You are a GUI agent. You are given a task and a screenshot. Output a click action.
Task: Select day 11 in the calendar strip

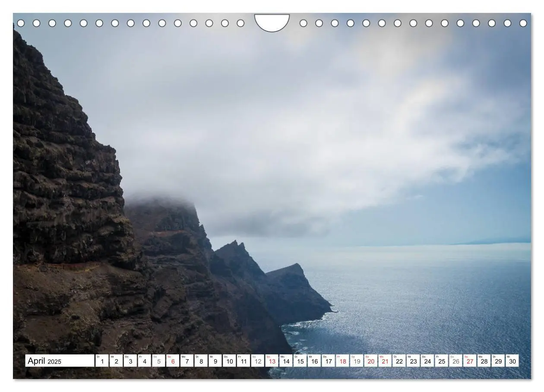click(244, 361)
